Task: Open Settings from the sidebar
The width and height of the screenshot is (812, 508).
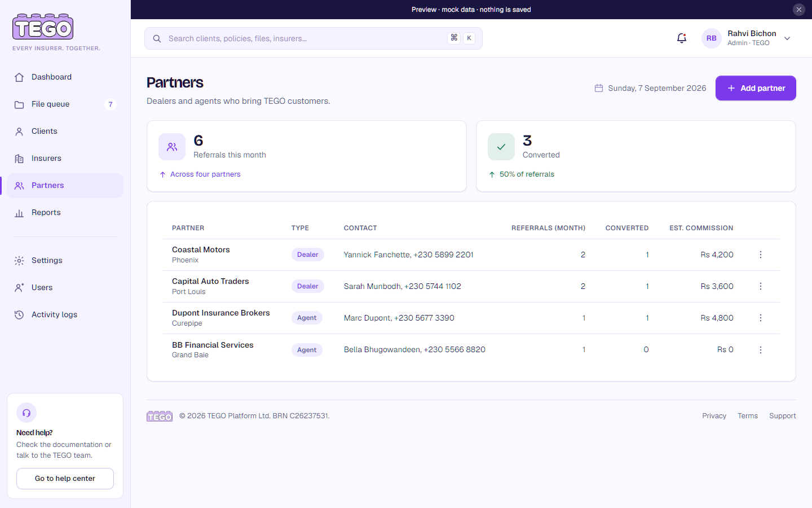Action: 65,261
